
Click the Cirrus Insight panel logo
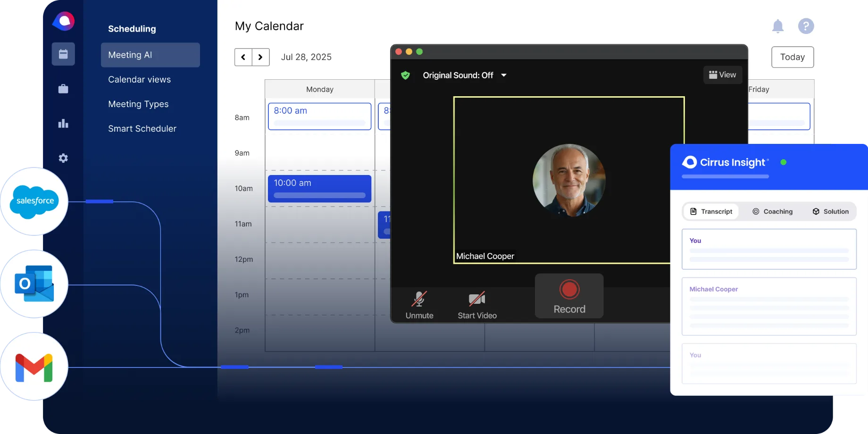pos(726,162)
